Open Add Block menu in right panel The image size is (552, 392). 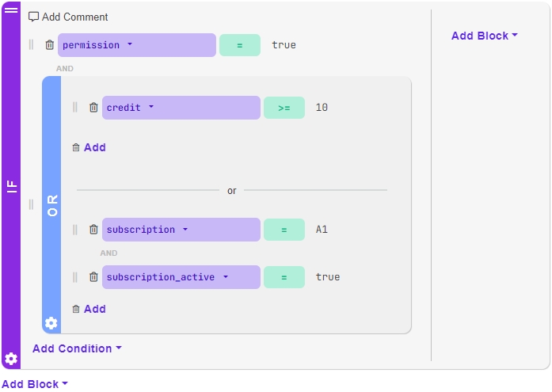tap(484, 36)
